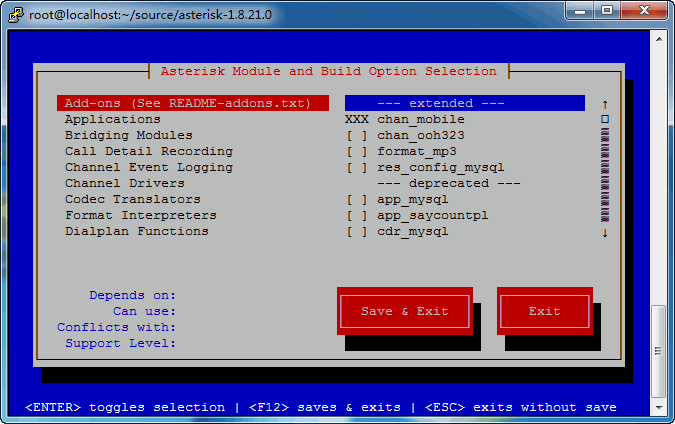Image resolution: width=675 pixels, height=424 pixels.
Task: Click the terminal window scrollbar thumb
Action: [x=659, y=351]
